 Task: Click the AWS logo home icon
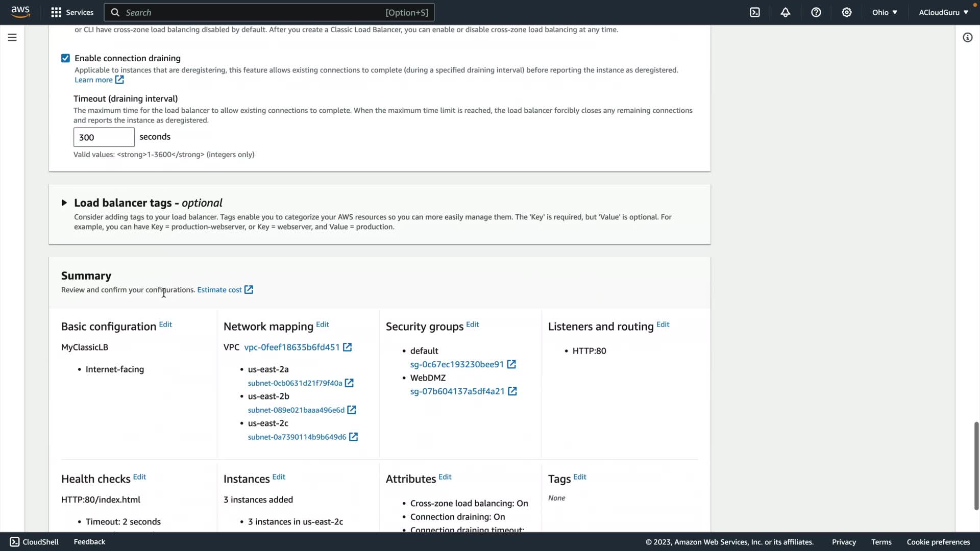tap(20, 12)
